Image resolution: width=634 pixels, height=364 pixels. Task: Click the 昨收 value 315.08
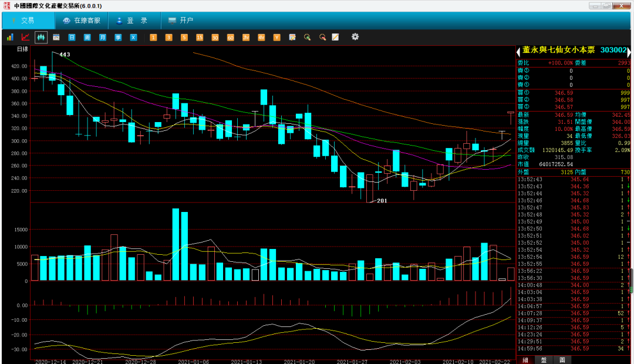pos(564,157)
